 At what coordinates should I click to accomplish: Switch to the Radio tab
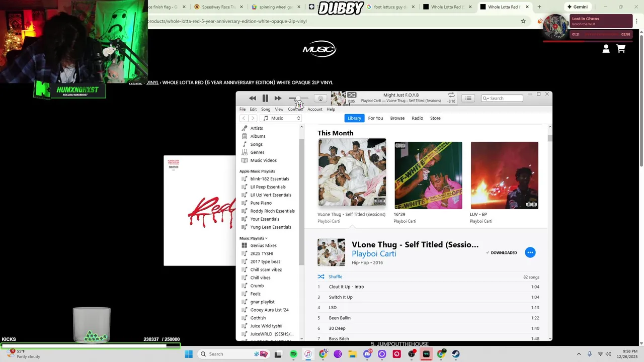(x=417, y=118)
